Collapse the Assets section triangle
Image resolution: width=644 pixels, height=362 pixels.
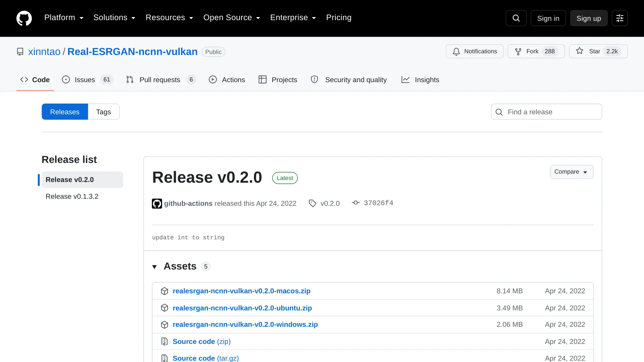(x=155, y=267)
